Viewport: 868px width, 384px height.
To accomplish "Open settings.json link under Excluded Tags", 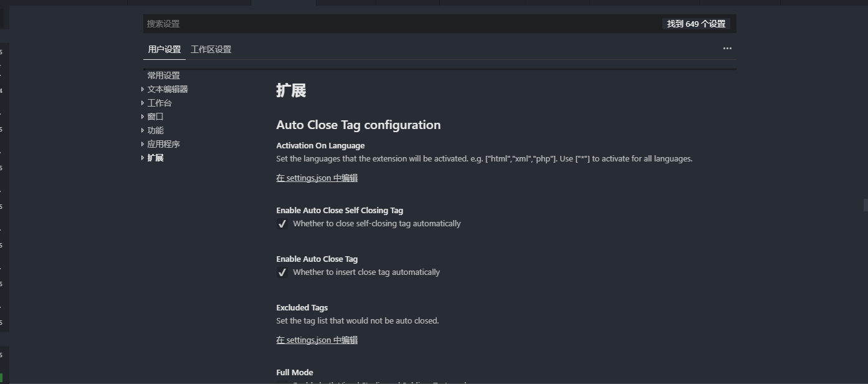I will pyautogui.click(x=317, y=340).
